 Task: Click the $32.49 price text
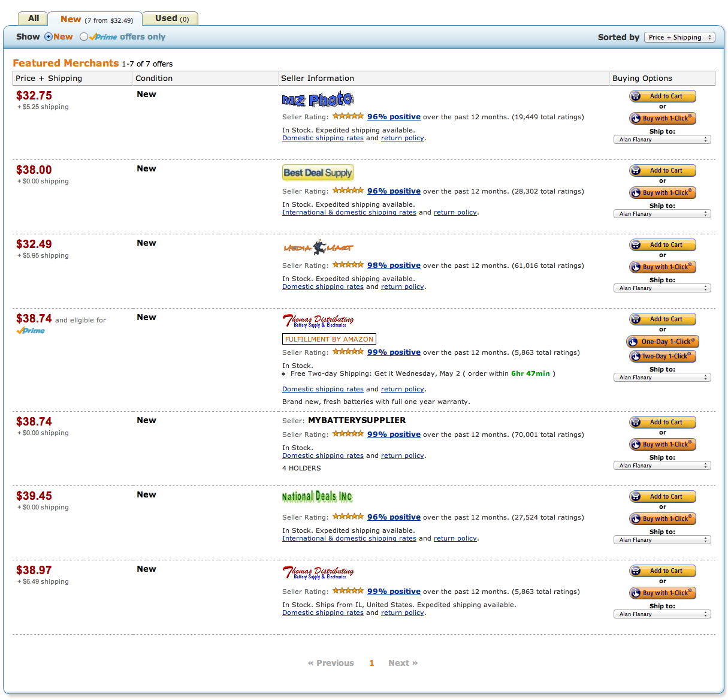pyautogui.click(x=34, y=244)
